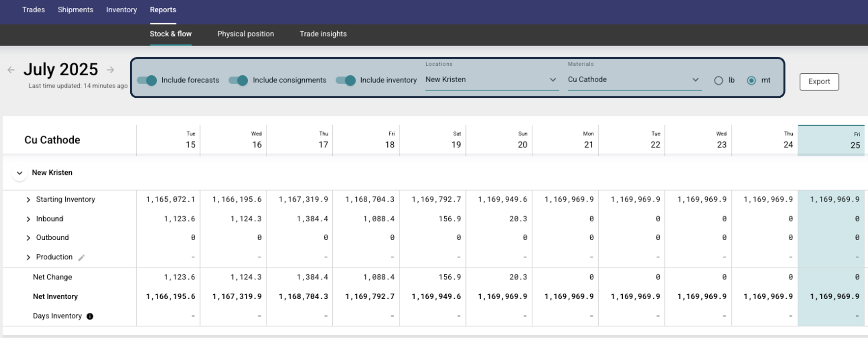
Task: Select the Fri 25 column header
Action: tap(831, 141)
